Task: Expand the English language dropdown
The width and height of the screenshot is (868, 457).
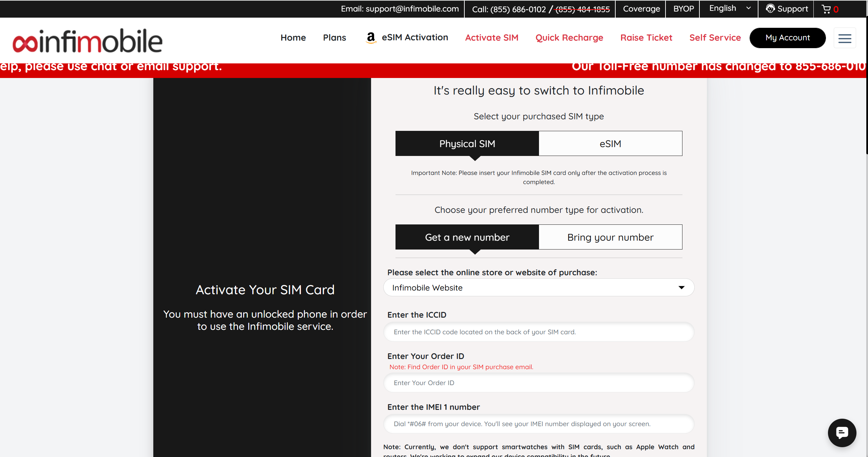Action: (730, 8)
